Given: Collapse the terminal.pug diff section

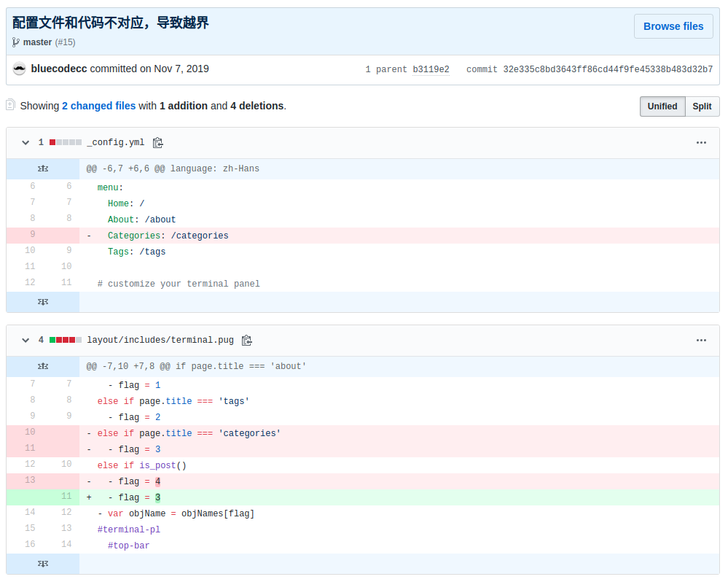Looking at the screenshot, I should tap(25, 340).
